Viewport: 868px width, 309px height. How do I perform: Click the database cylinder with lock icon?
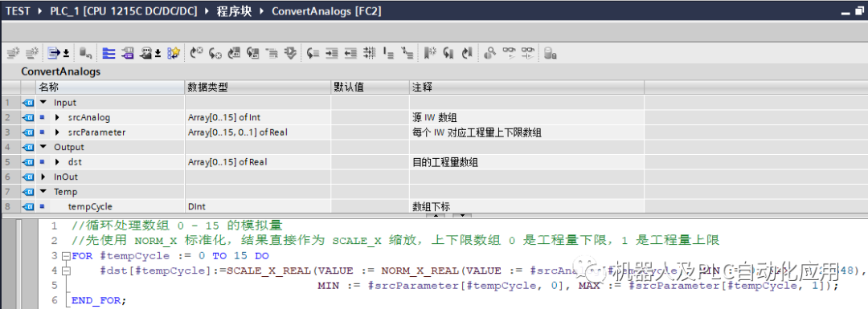(x=550, y=52)
